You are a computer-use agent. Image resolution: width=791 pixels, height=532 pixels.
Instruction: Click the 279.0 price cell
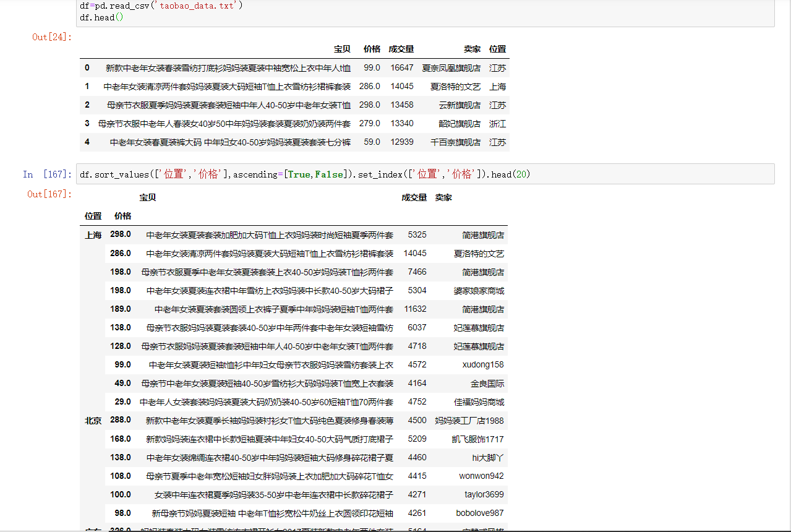[370, 123]
